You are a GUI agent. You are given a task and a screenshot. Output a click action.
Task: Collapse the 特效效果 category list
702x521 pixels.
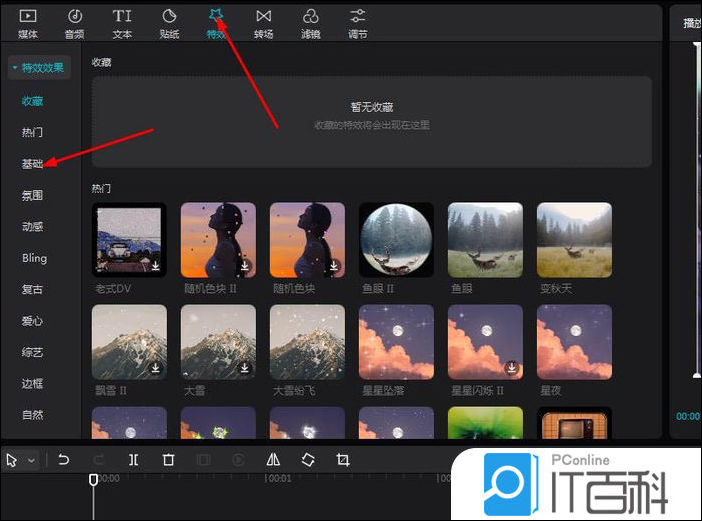click(38, 68)
